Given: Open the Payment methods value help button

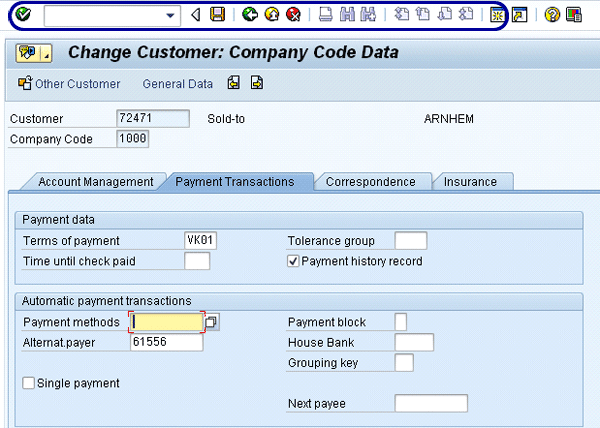Looking at the screenshot, I should (x=212, y=322).
